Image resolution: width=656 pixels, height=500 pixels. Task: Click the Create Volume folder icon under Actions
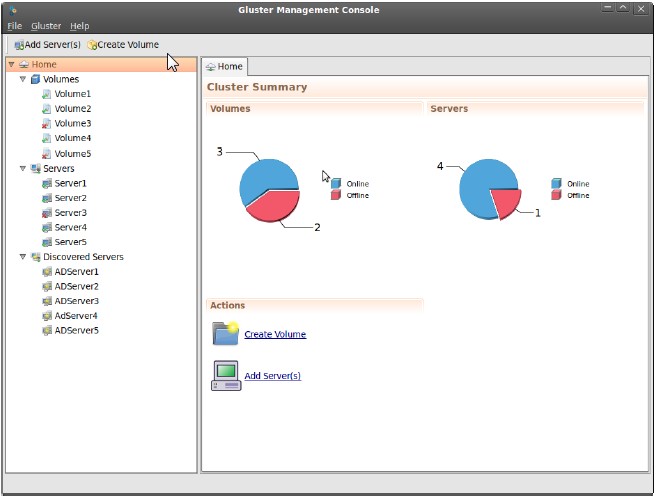click(225, 334)
